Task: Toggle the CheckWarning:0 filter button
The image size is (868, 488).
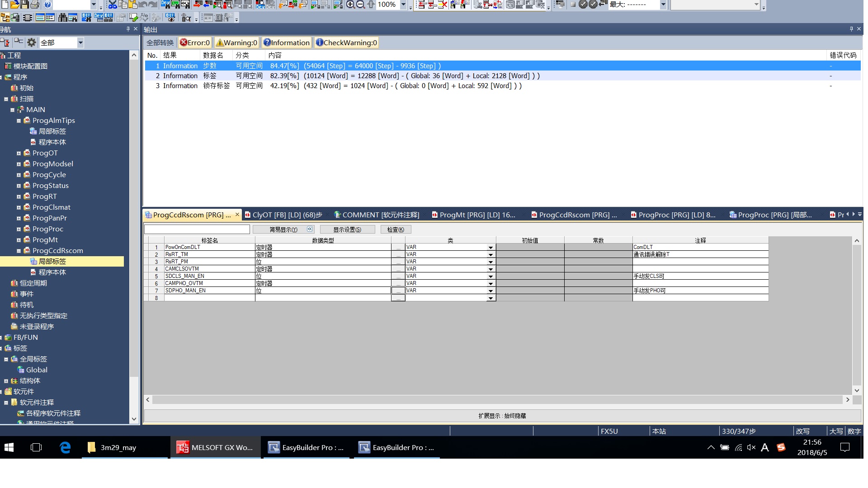Action: tap(346, 42)
